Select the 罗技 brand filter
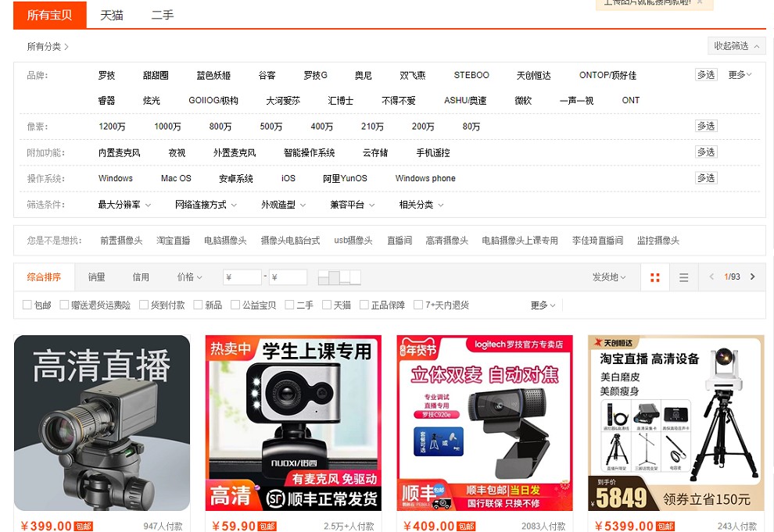This screenshot has width=774, height=532. [106, 76]
